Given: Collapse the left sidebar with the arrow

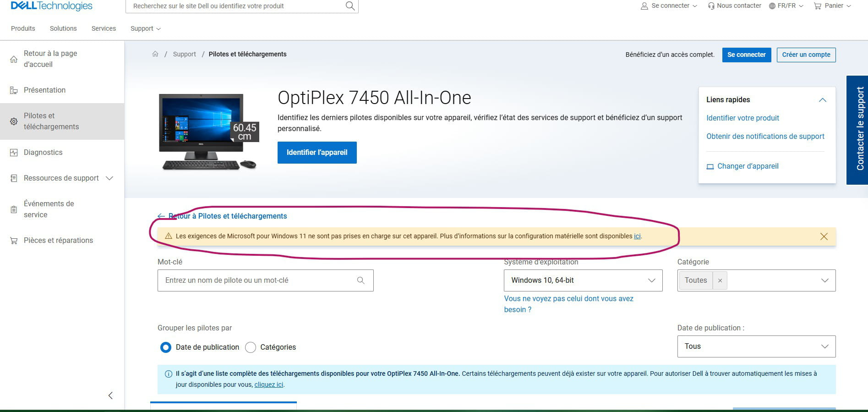Looking at the screenshot, I should point(110,396).
